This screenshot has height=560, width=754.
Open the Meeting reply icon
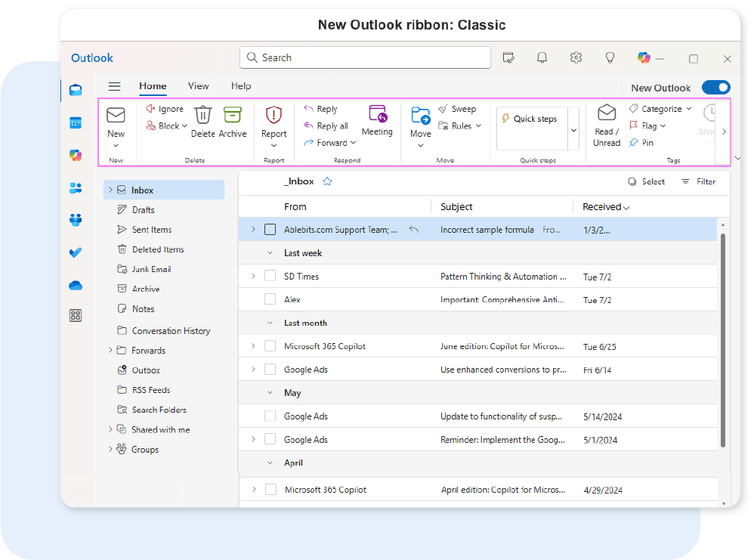point(377,114)
